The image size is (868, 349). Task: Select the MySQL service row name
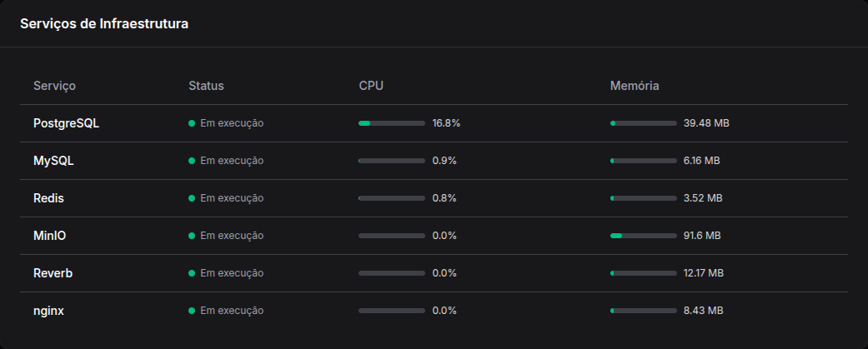click(x=53, y=161)
